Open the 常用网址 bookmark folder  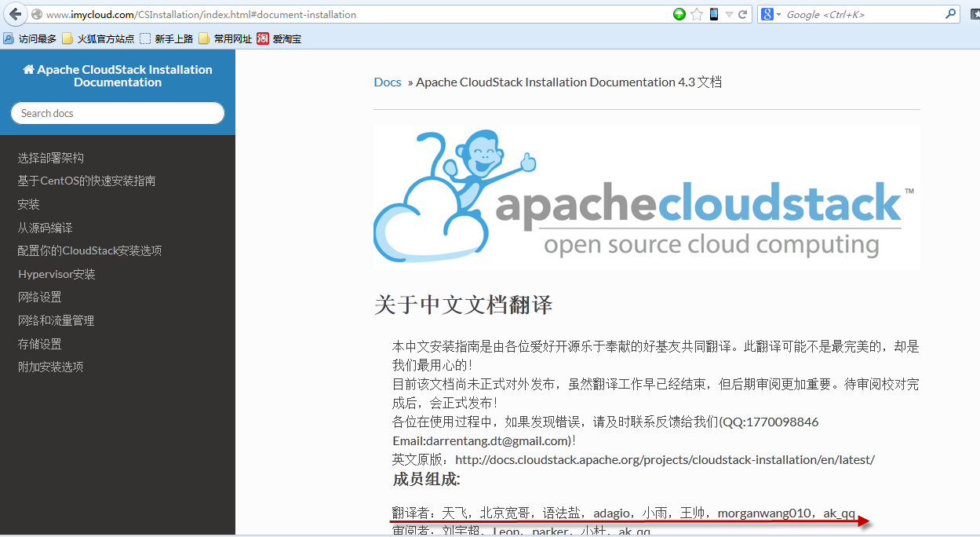tap(225, 38)
